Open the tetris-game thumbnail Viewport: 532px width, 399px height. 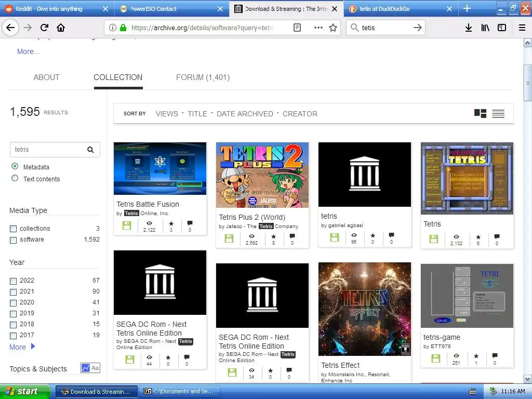point(467,296)
